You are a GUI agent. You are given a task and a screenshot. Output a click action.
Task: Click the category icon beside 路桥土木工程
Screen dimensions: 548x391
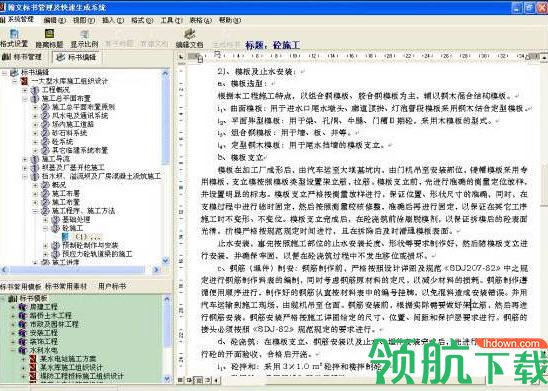(23, 316)
